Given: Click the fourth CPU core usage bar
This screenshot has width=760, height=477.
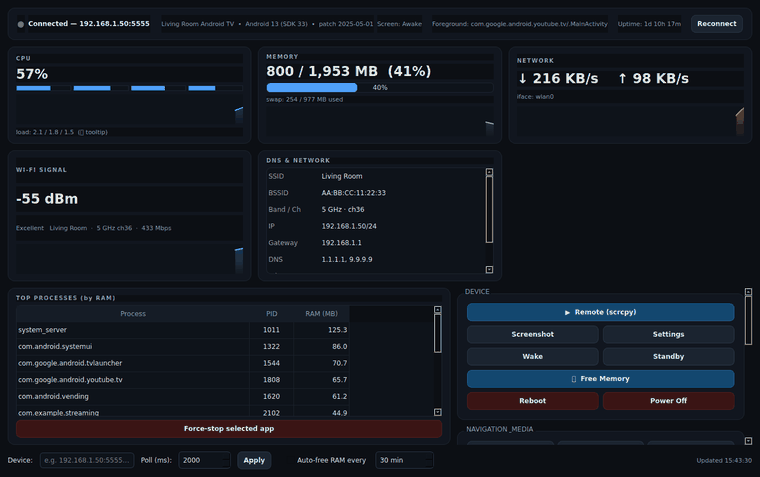Looking at the screenshot, I should coord(215,88).
